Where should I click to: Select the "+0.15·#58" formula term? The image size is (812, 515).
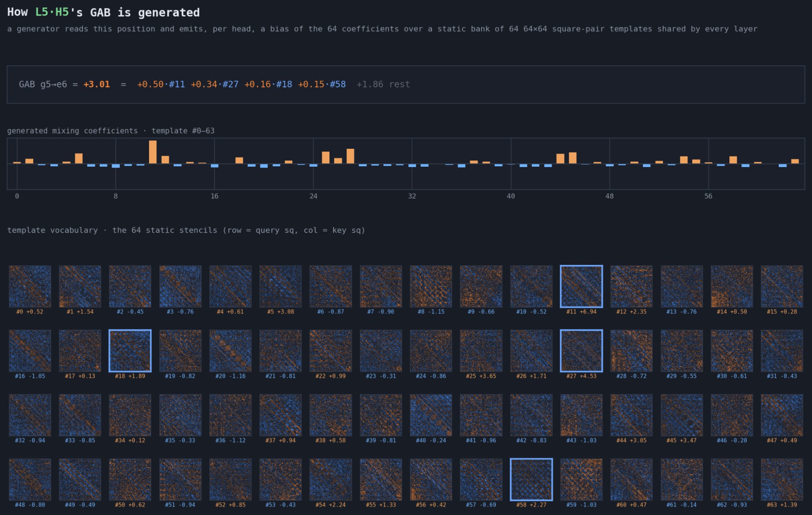[x=322, y=85]
